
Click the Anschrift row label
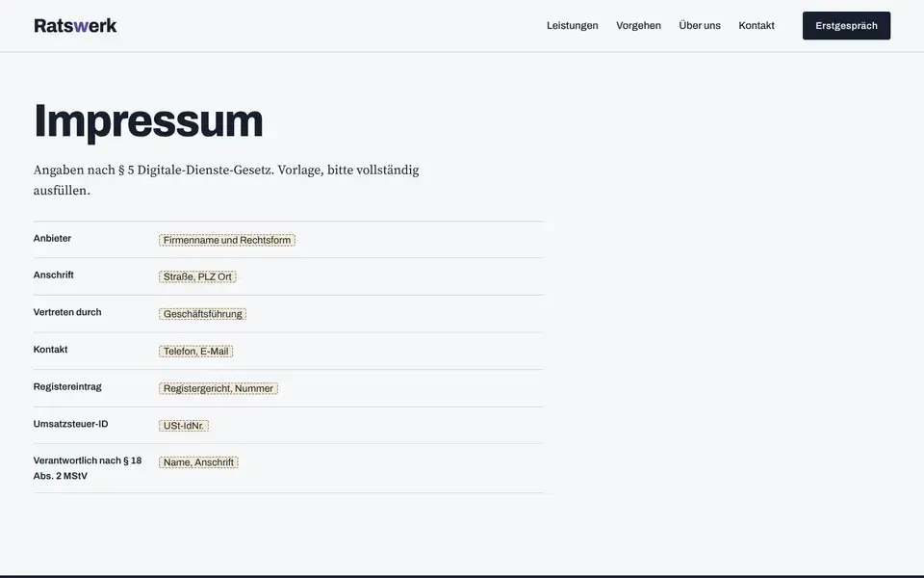coord(54,275)
